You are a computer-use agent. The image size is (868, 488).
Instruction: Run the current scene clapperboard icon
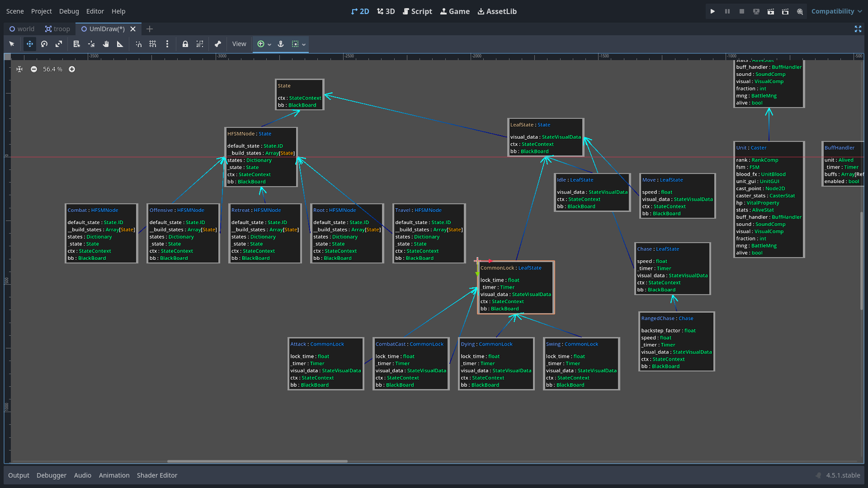[770, 11]
